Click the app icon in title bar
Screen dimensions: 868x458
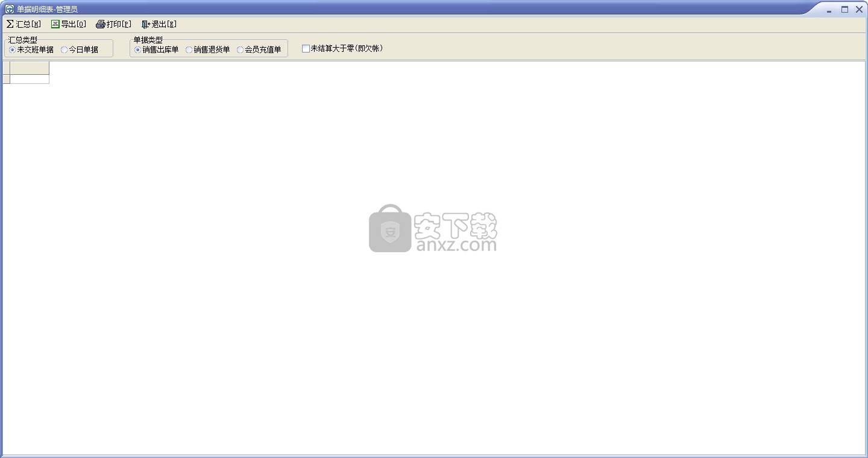tap(10, 9)
